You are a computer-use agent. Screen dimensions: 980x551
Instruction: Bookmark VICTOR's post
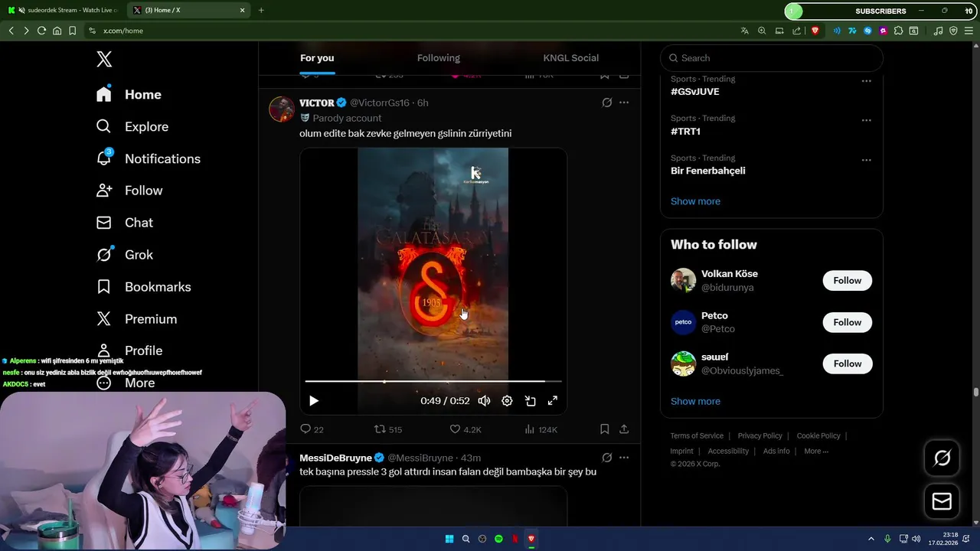click(x=605, y=429)
